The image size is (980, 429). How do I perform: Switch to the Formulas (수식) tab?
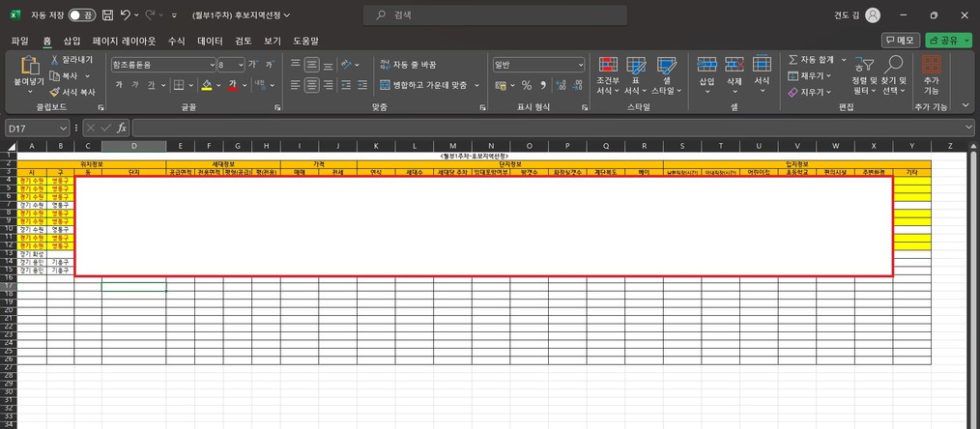177,42
